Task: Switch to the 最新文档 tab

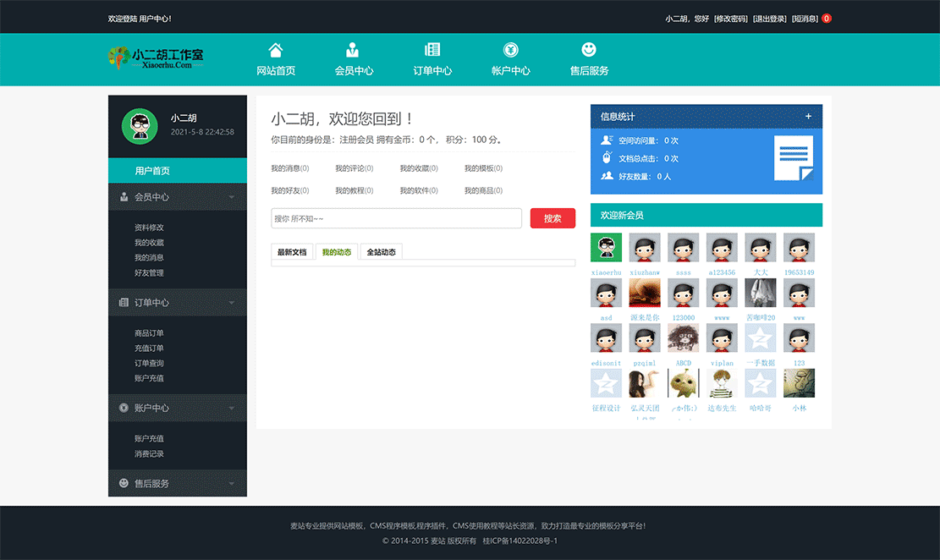Action: click(292, 251)
